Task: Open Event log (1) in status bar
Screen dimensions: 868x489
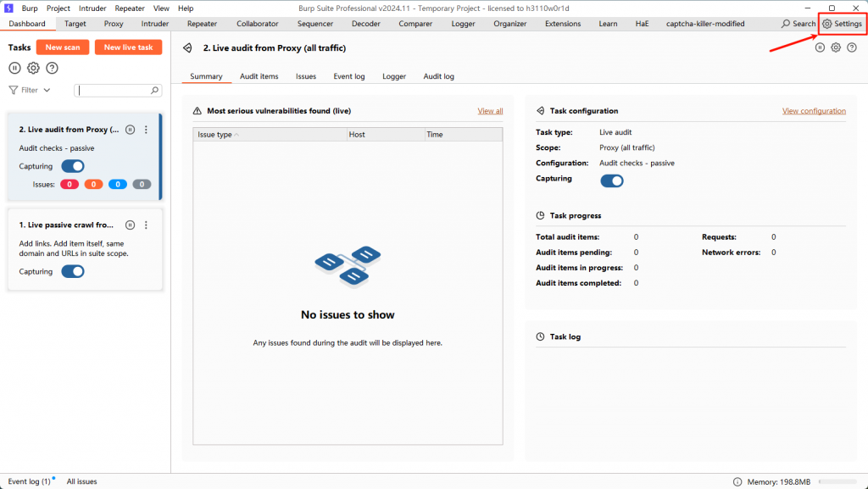Action: tap(30, 481)
